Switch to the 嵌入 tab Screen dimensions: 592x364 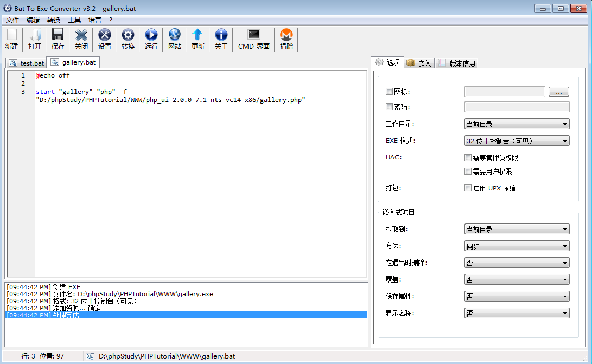point(419,63)
